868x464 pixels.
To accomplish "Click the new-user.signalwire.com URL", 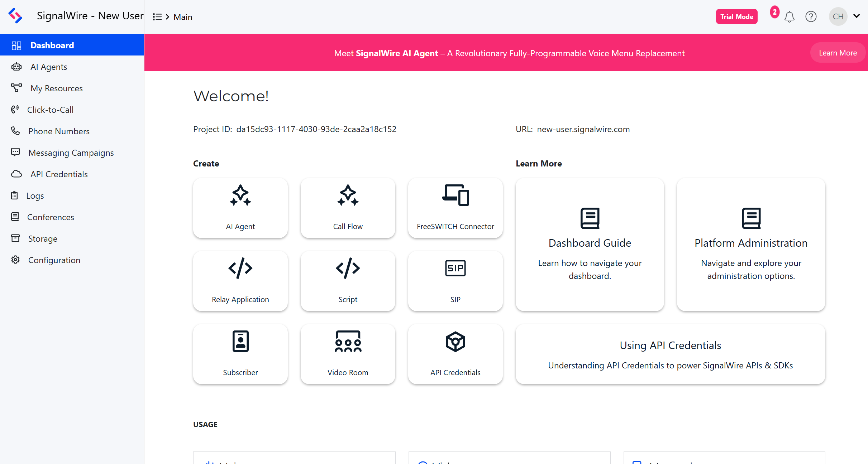I will click(x=583, y=129).
